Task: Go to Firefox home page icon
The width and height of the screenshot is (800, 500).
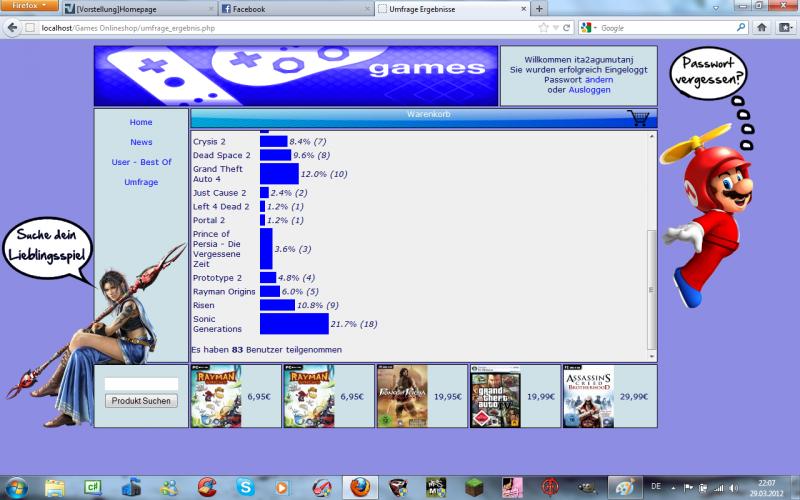Action: pyautogui.click(x=761, y=28)
